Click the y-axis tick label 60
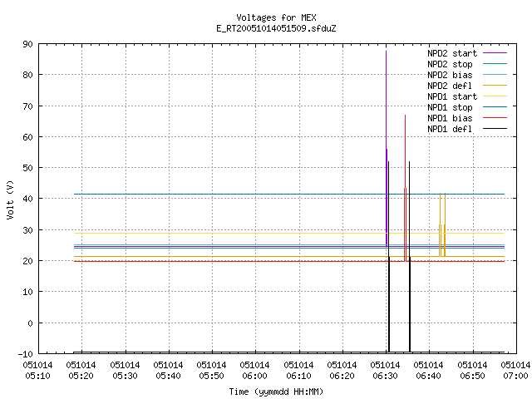The width and height of the screenshot is (532, 399). (27, 137)
